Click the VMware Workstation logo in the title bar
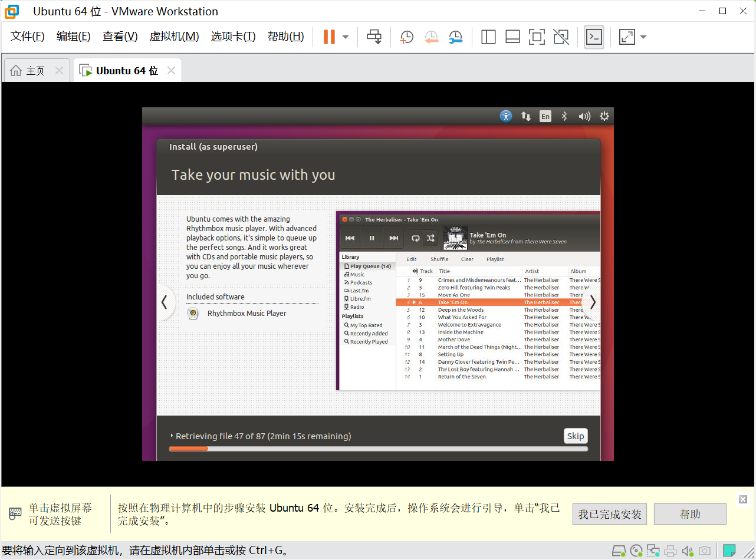Image resolution: width=756 pixels, height=560 pixels. [x=11, y=11]
